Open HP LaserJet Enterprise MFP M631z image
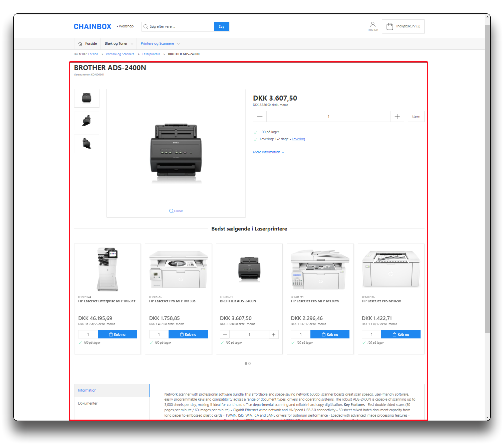The image size is (504, 445). pos(107,269)
